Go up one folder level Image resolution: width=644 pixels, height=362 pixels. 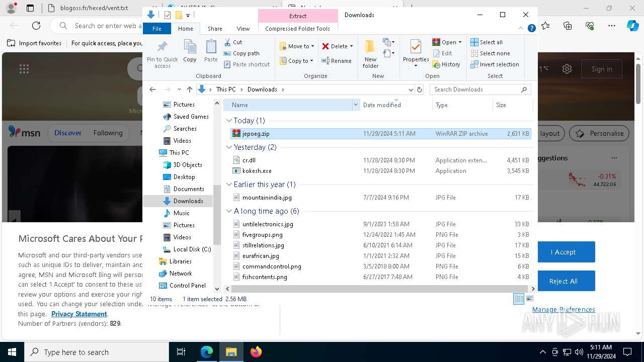[x=189, y=89]
